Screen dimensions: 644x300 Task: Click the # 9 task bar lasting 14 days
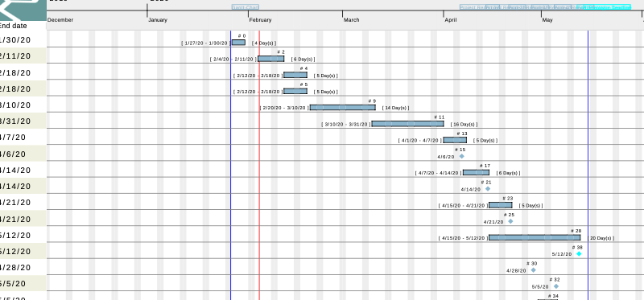point(343,108)
